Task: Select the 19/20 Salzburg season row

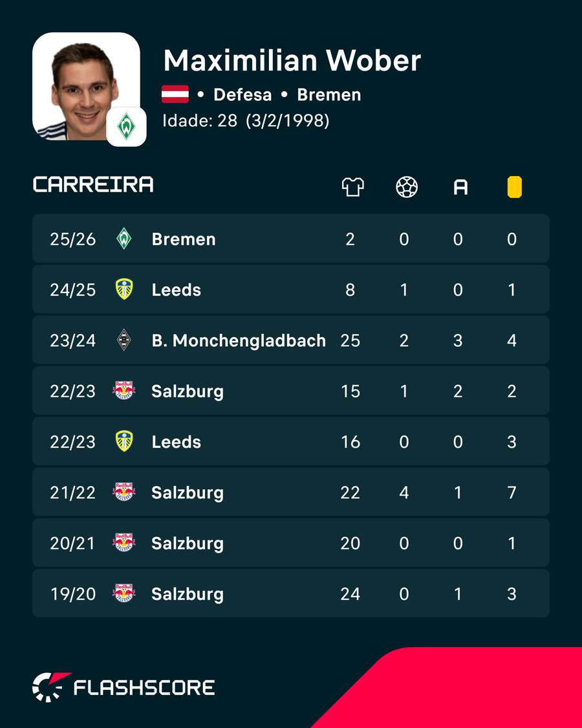Action: [290, 593]
